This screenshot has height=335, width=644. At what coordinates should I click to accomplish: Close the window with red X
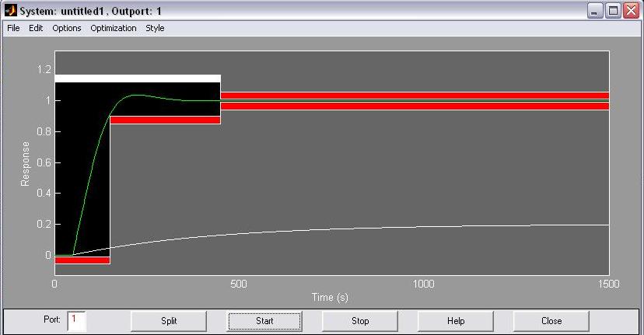tap(631, 11)
